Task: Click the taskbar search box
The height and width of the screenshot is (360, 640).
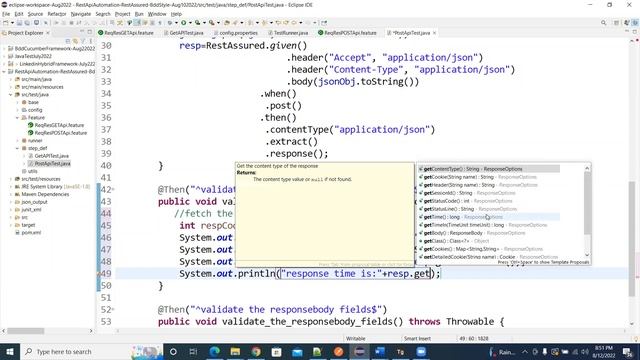Action: pos(91,351)
